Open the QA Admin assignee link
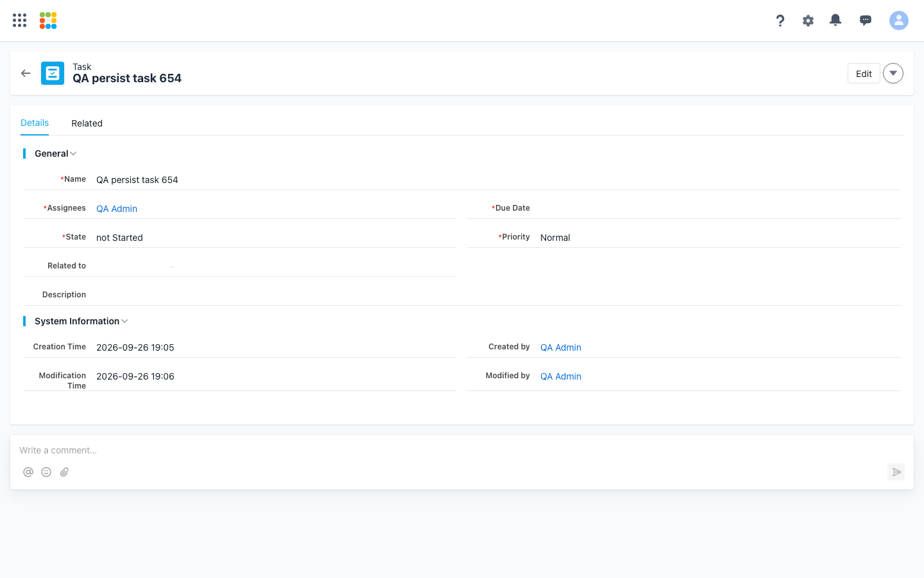The image size is (924, 578). [x=117, y=209]
